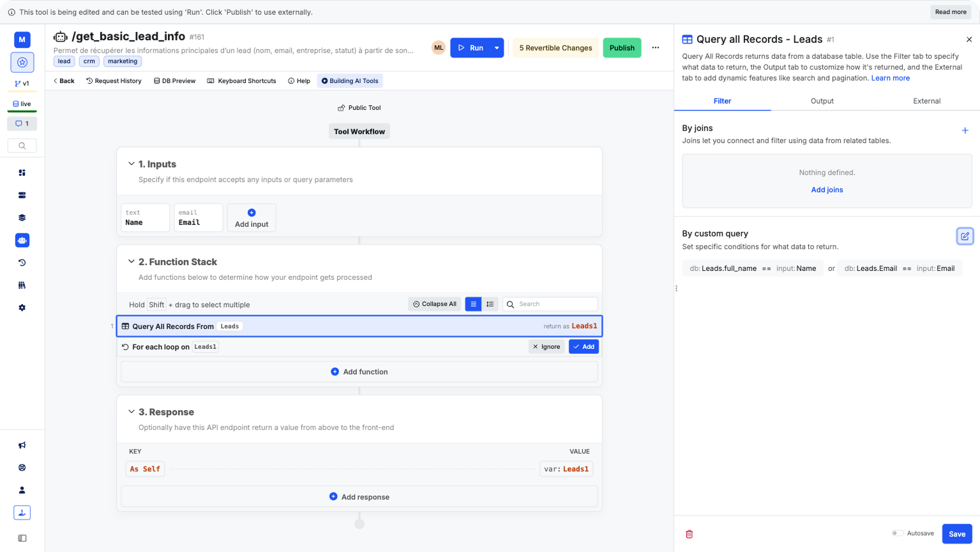The image size is (980, 552).
Task: Open the settings gear in left sidebar
Action: 22,307
